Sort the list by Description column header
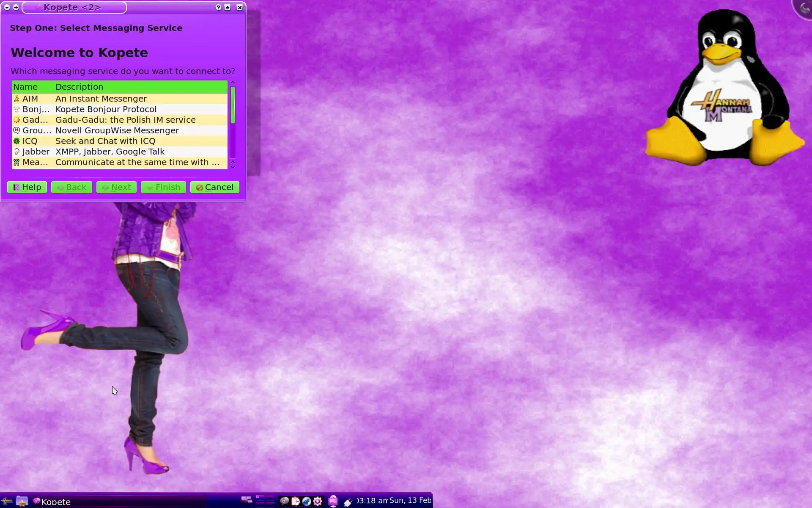This screenshot has height=508, width=812. [80, 87]
